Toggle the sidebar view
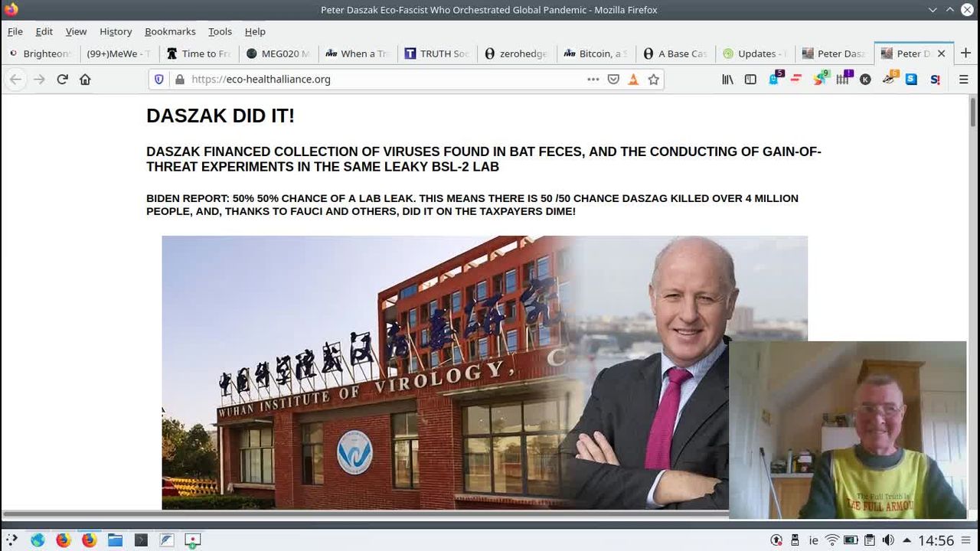The height and width of the screenshot is (551, 980). 750,80
